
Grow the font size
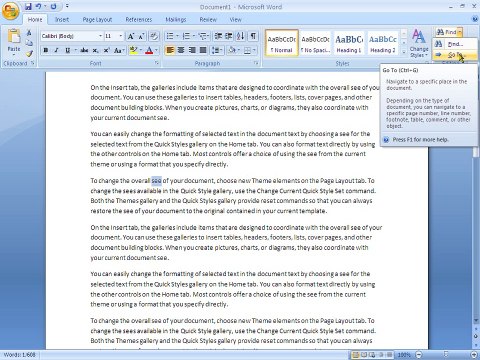[x=131, y=36]
